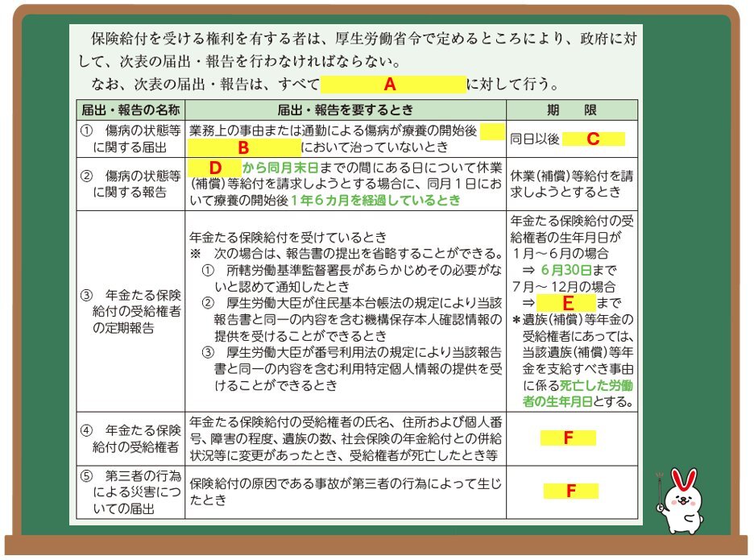
Task: Click the green から同月末日 text
Action: pyautogui.click(x=280, y=168)
